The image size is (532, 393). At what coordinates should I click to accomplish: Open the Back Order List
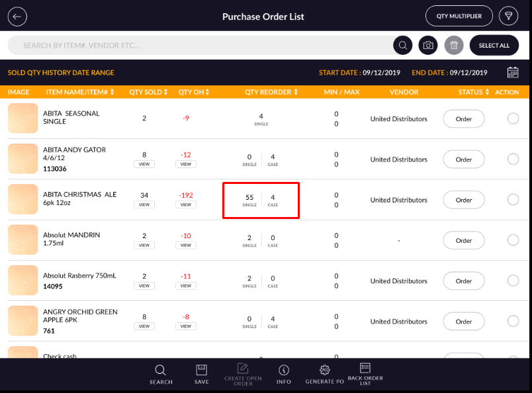click(x=365, y=374)
